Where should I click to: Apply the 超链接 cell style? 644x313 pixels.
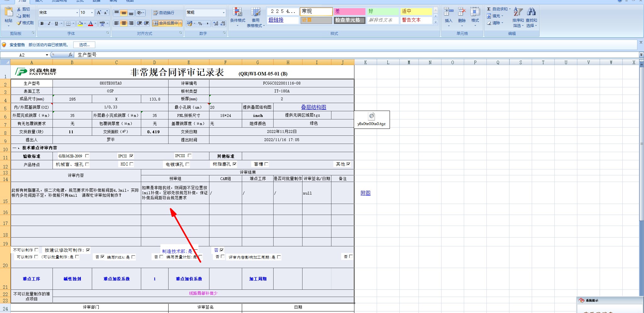[x=283, y=20]
